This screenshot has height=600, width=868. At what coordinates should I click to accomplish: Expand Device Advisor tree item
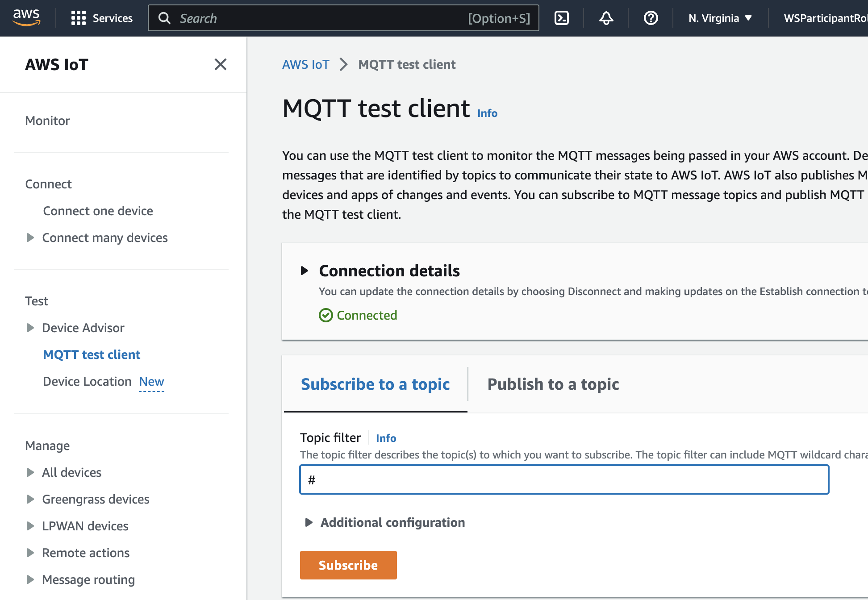tap(30, 328)
